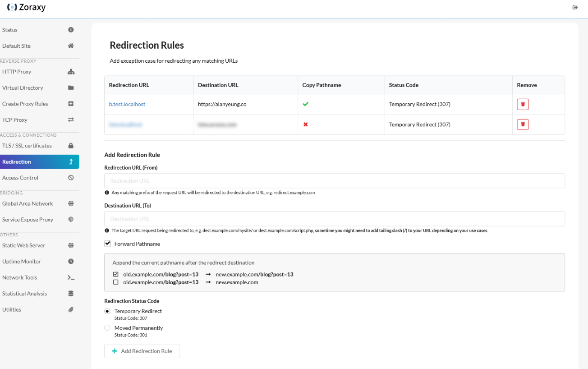This screenshot has width=588, height=369.
Task: Click red cross in Copy Pathname column
Action: click(305, 125)
